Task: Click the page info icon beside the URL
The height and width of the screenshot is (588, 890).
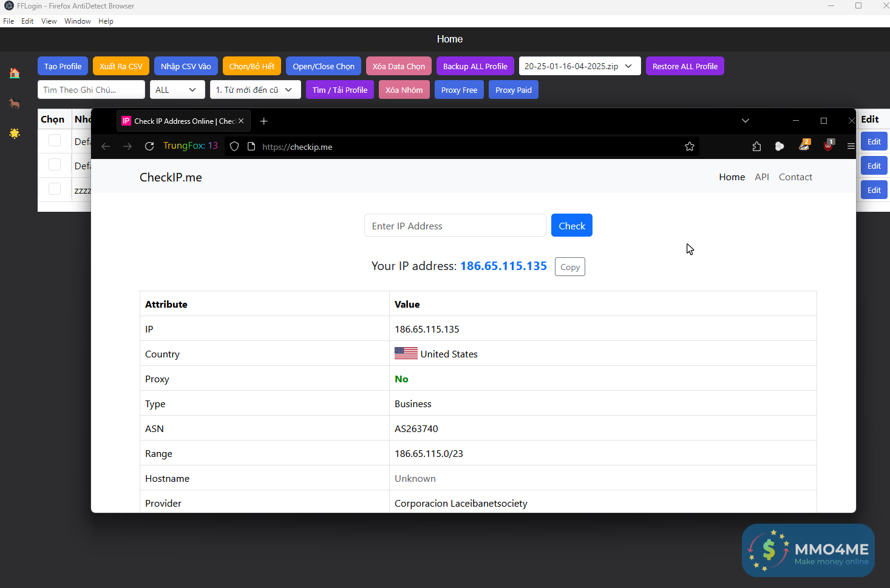Action: (x=251, y=146)
